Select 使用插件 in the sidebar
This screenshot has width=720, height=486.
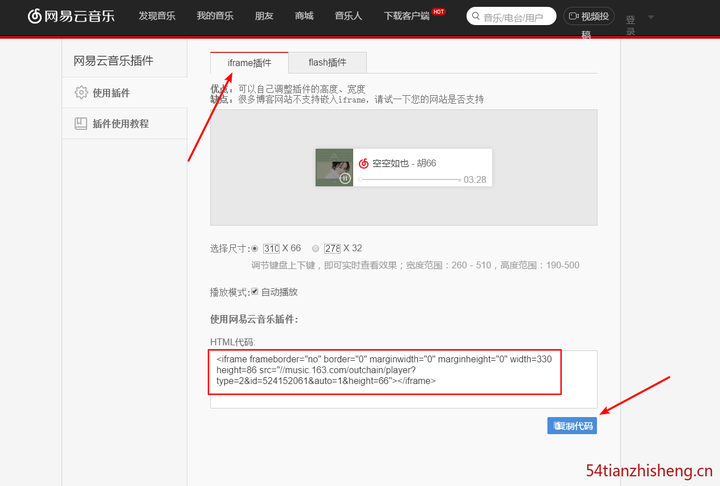point(124,93)
